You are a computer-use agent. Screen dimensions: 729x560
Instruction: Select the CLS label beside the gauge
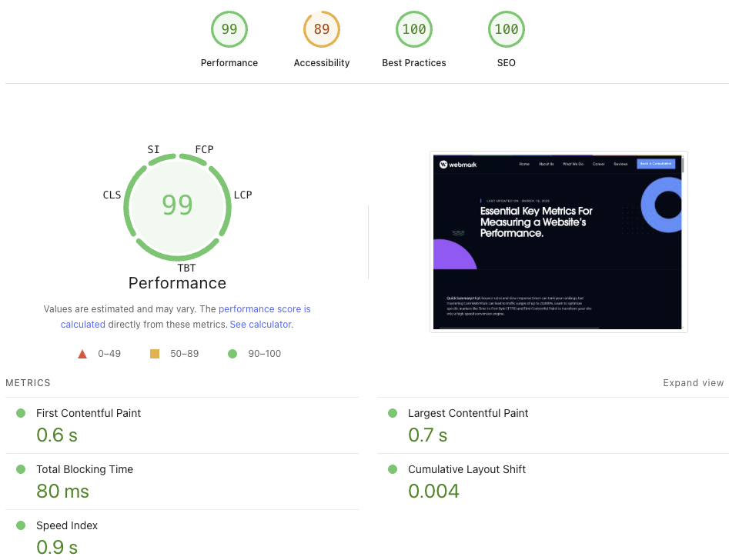pos(112,195)
